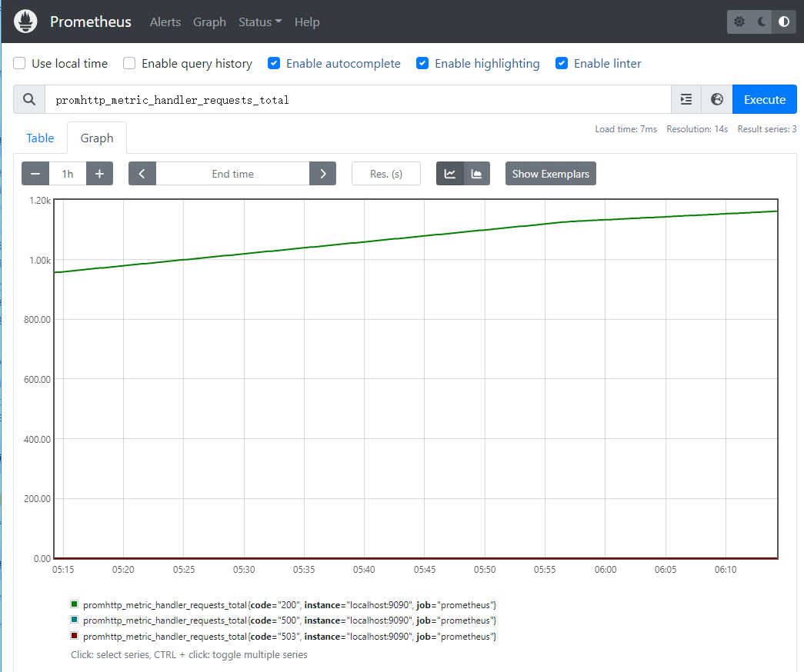
Task: Switch to the light theme sun icon
Action: click(739, 22)
